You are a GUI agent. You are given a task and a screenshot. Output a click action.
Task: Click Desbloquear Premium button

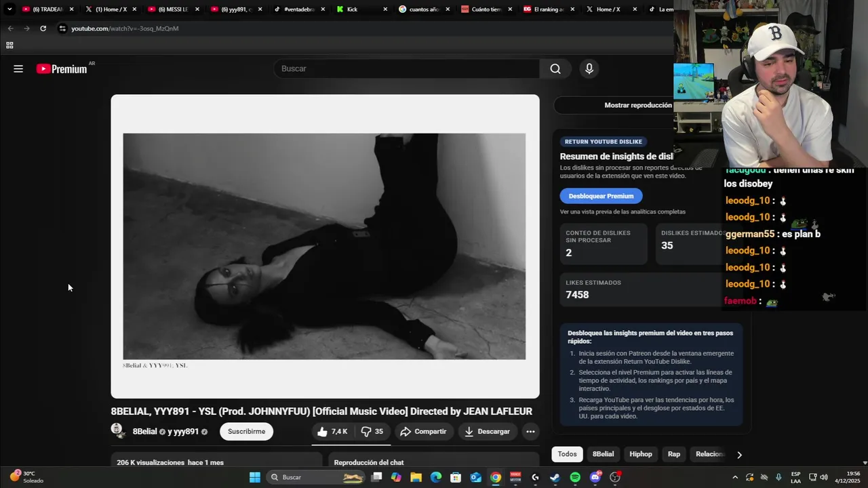[x=601, y=196]
